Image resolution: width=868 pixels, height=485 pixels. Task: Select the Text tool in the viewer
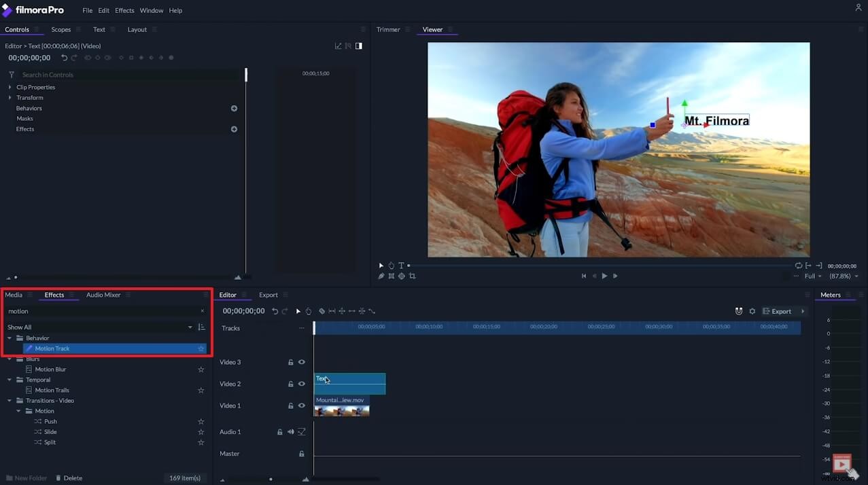401,266
